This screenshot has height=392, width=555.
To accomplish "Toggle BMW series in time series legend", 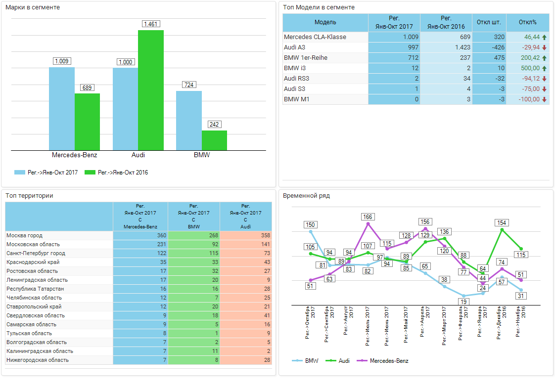I will coord(305,361).
